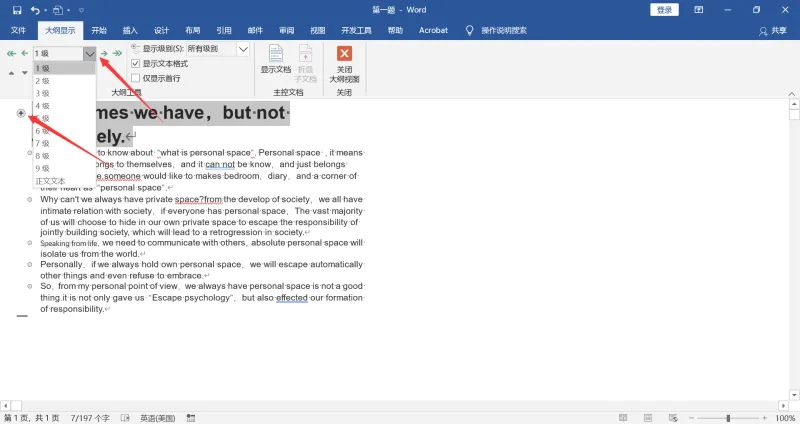Image resolution: width=800 pixels, height=424 pixels.
Task: Demote to body text double right arrow
Action: point(117,53)
